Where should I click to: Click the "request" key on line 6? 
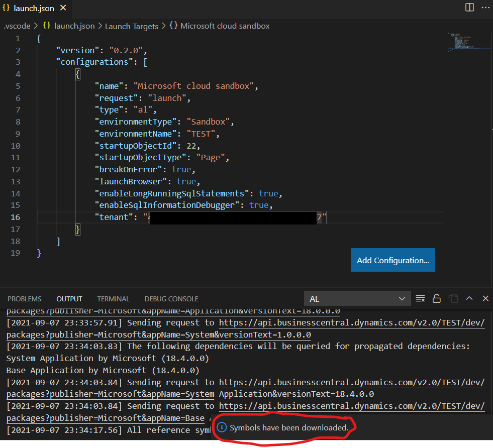pos(116,98)
